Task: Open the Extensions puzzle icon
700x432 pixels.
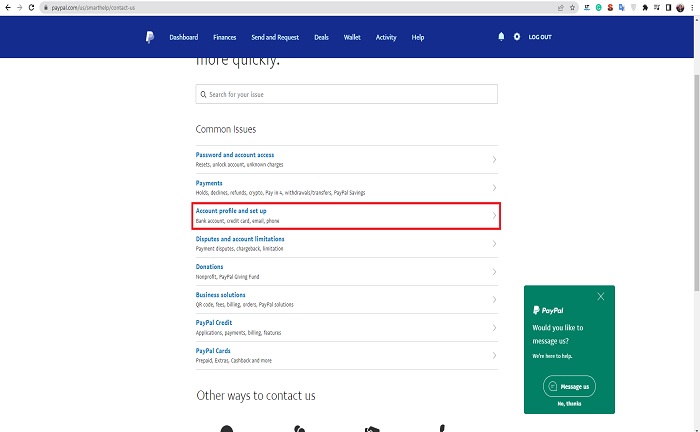Action: click(x=645, y=8)
